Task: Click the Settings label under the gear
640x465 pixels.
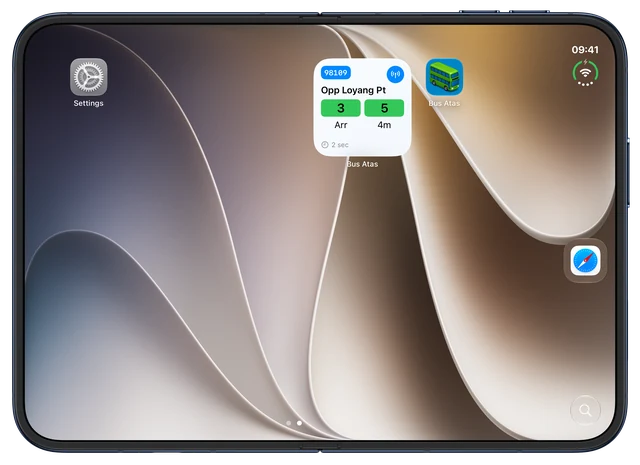Action: click(x=89, y=103)
